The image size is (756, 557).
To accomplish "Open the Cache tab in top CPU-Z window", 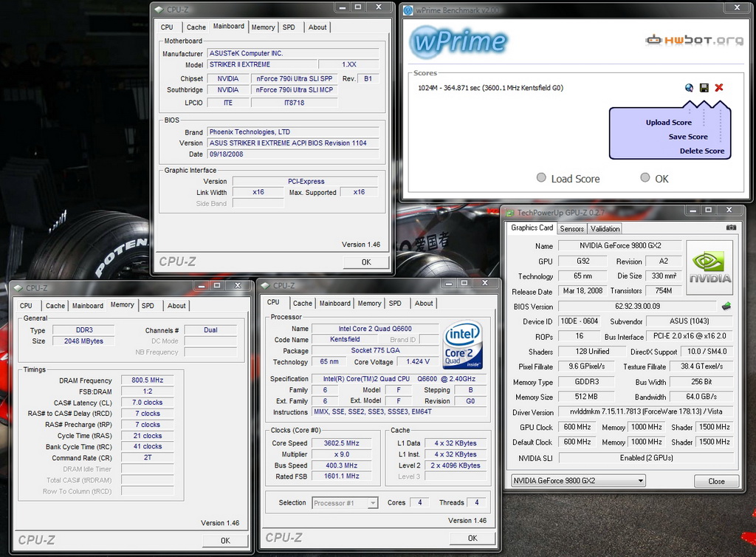I will pyautogui.click(x=196, y=27).
